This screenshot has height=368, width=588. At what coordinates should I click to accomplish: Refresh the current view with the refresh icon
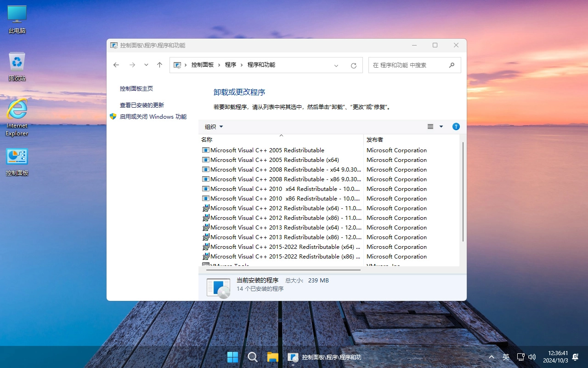click(x=353, y=65)
